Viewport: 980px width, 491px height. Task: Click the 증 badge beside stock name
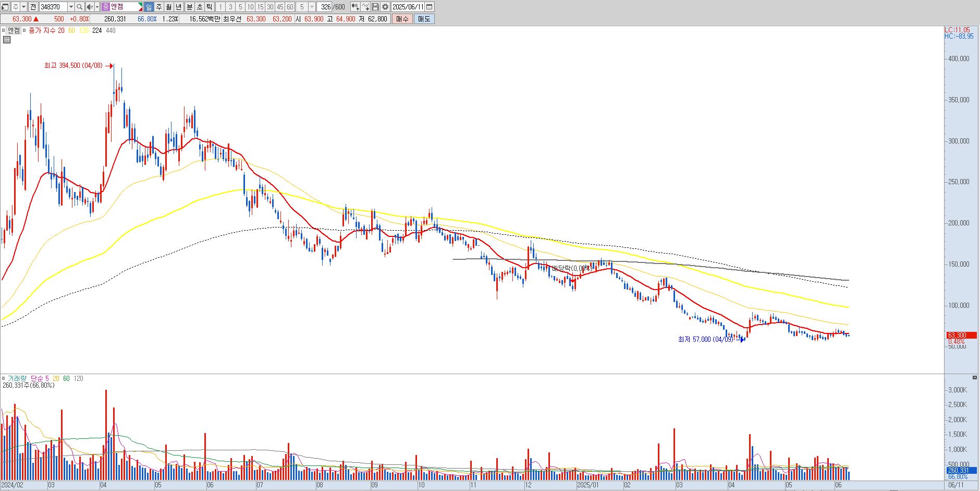[106, 7]
